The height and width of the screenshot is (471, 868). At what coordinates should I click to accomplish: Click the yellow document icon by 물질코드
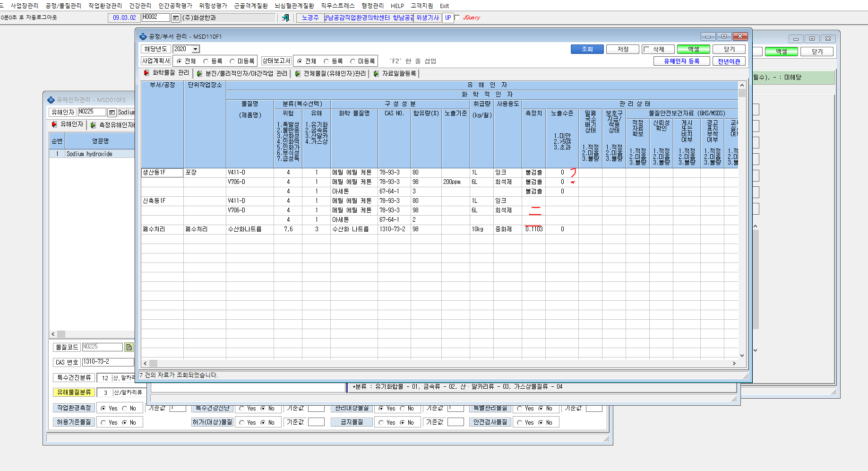tap(129, 347)
